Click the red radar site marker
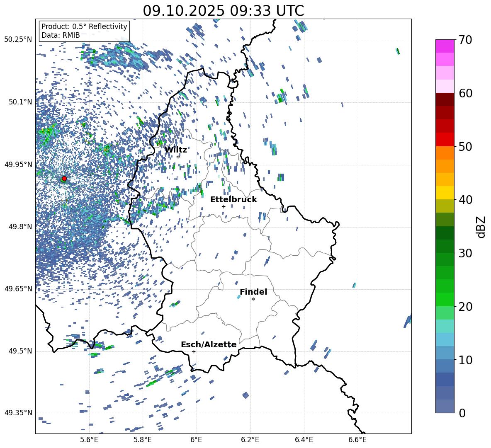Viewport: 491px width, 448px height. [x=64, y=179]
